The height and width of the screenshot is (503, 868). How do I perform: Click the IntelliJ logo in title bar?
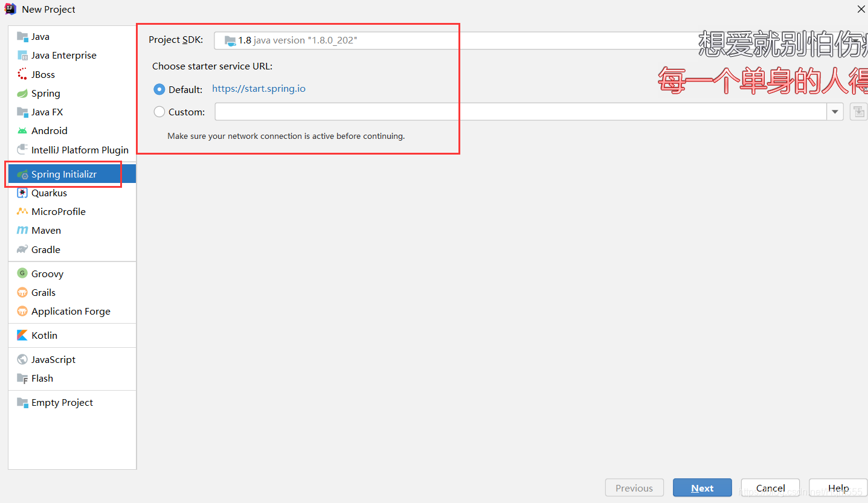[x=10, y=9]
